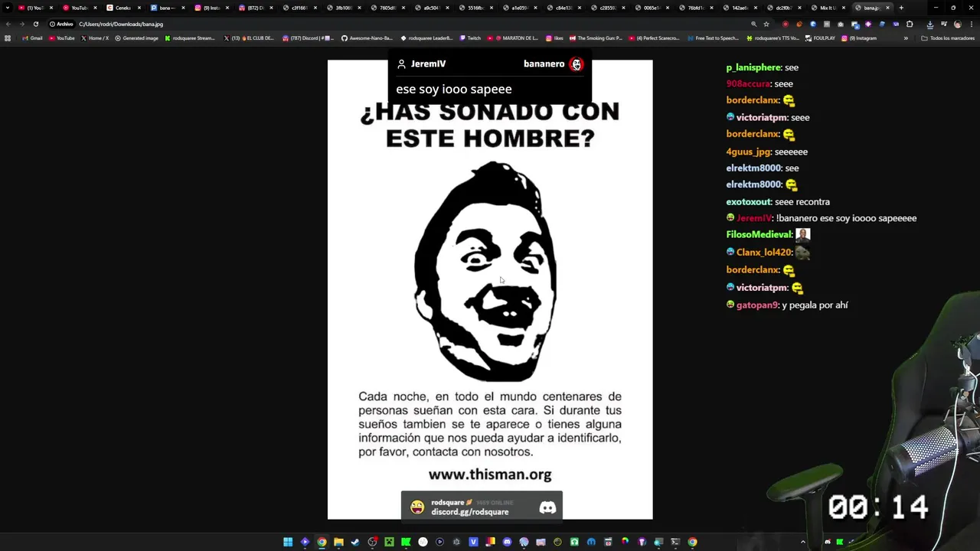Click the bananero label in alert popup
Image resolution: width=980 pixels, height=551 pixels.
[x=544, y=64]
